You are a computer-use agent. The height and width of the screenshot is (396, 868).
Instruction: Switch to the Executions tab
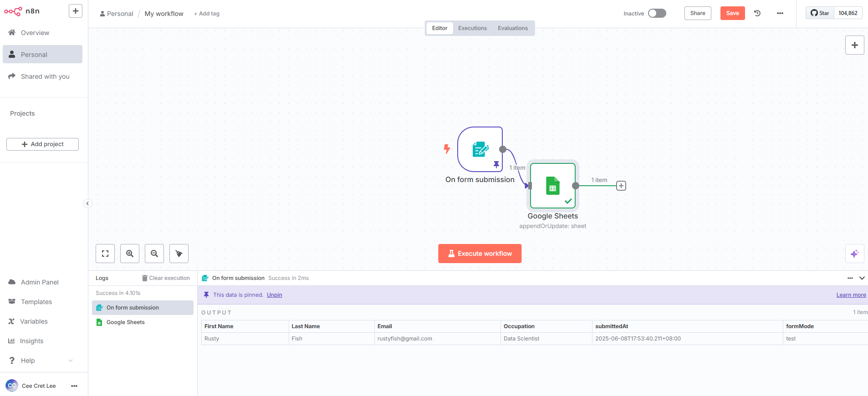click(x=472, y=28)
